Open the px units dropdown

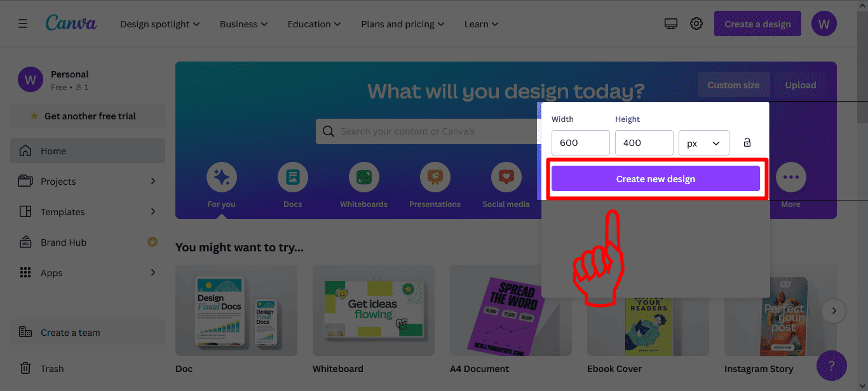pos(704,143)
